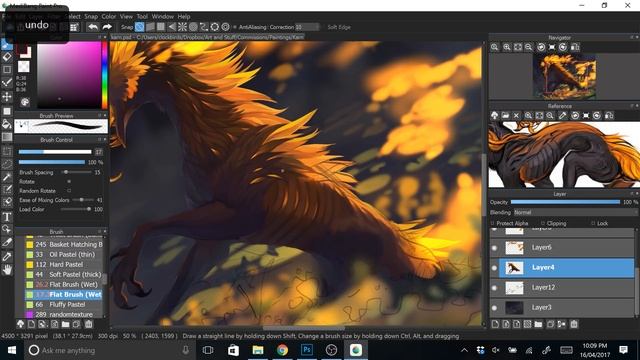Select the Eraser tool in the left toolbox
The image size is (640, 360).
7,57
